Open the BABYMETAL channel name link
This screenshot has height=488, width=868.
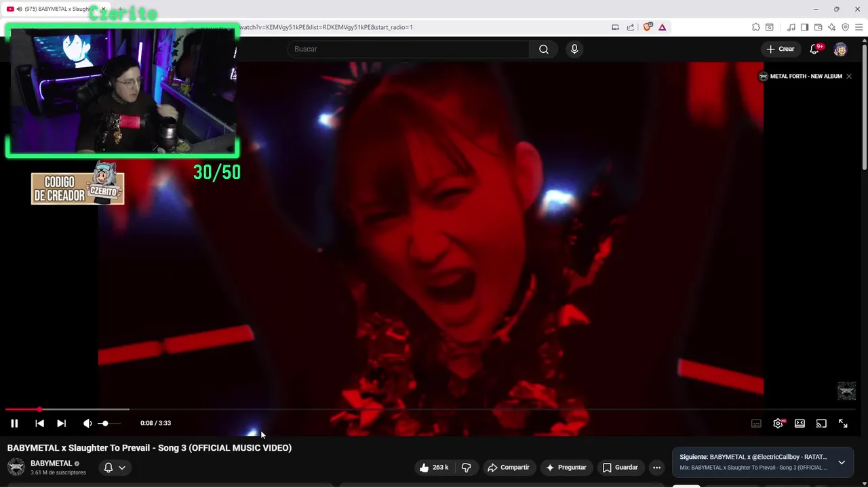(x=51, y=464)
